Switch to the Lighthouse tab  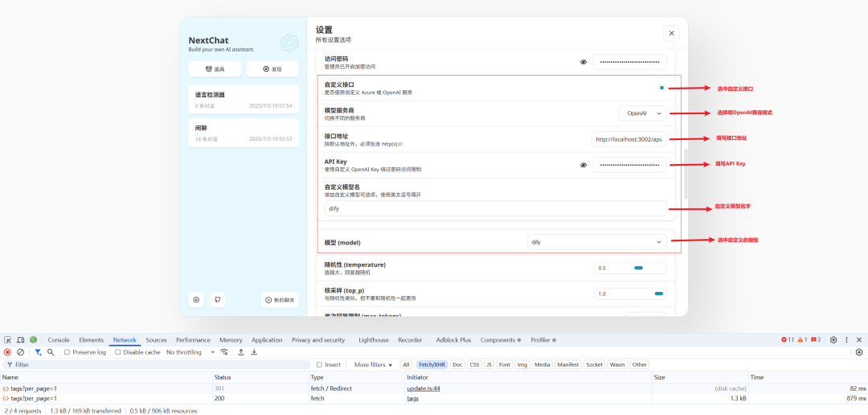[374, 339]
